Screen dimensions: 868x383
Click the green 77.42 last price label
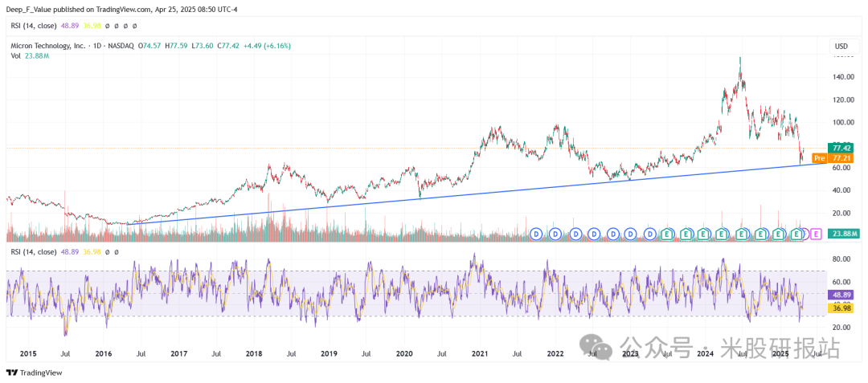coord(841,148)
